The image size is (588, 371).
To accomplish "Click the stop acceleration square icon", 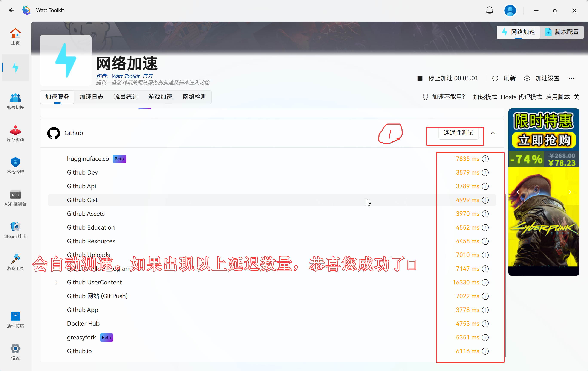I will (420, 78).
